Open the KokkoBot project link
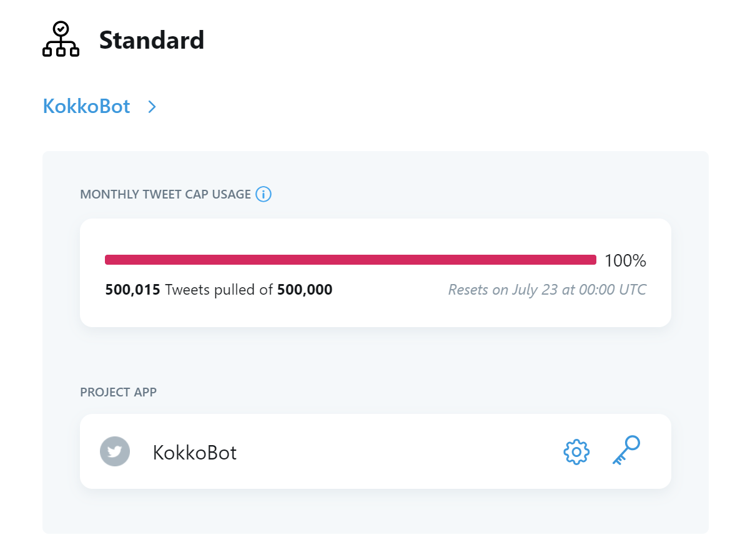 click(x=86, y=106)
